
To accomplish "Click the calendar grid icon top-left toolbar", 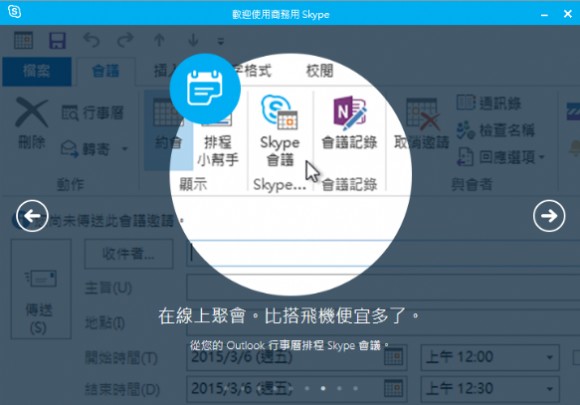I will pos(23,40).
